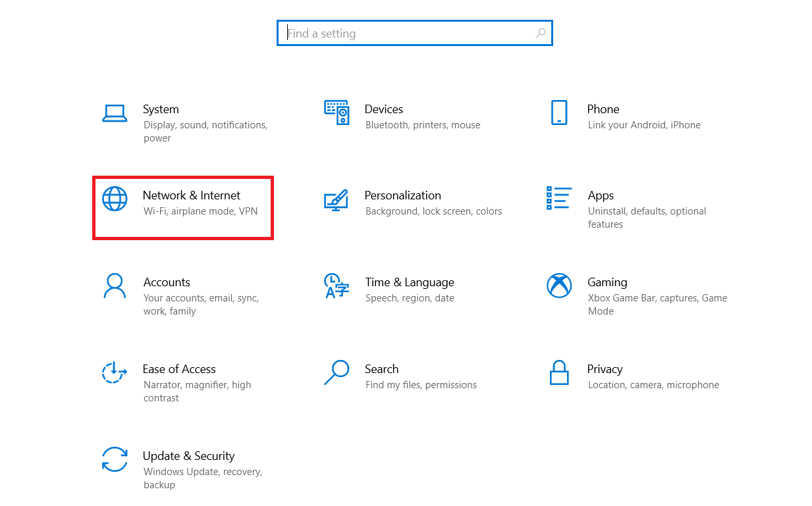This screenshot has width=812, height=506.
Task: Open the Apps settings title
Action: pos(601,195)
